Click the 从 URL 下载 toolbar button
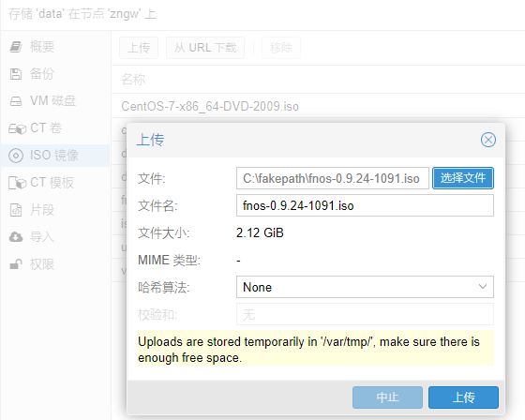The image size is (525, 420). 205,48
